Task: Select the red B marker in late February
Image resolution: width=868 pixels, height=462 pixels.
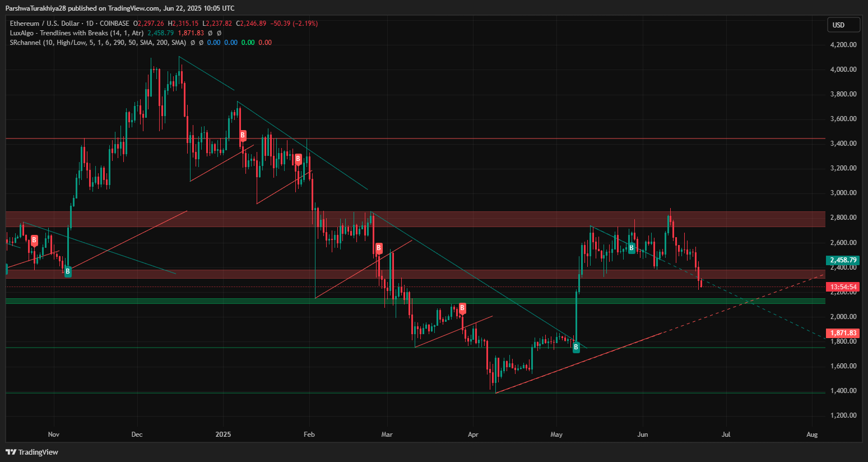Action: [x=379, y=248]
